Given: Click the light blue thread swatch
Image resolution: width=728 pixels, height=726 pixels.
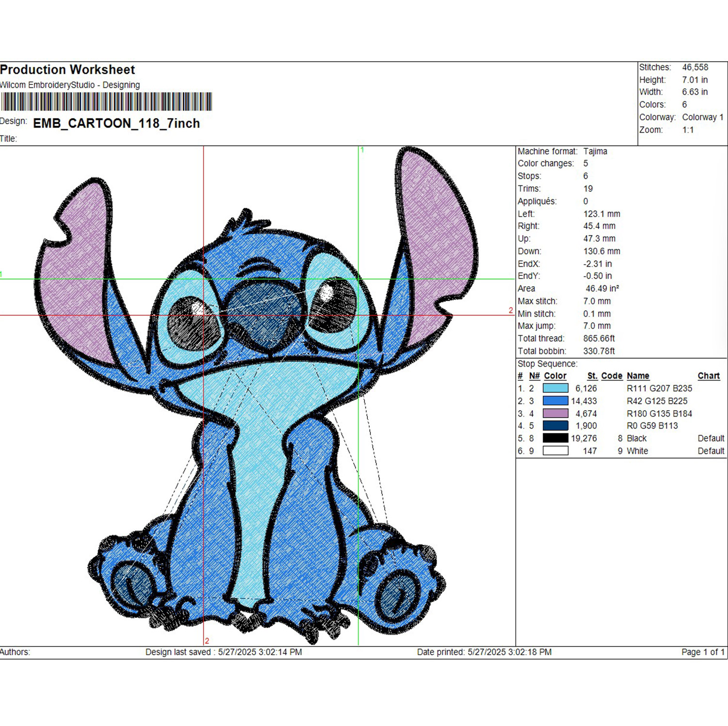Looking at the screenshot, I should click(x=555, y=388).
